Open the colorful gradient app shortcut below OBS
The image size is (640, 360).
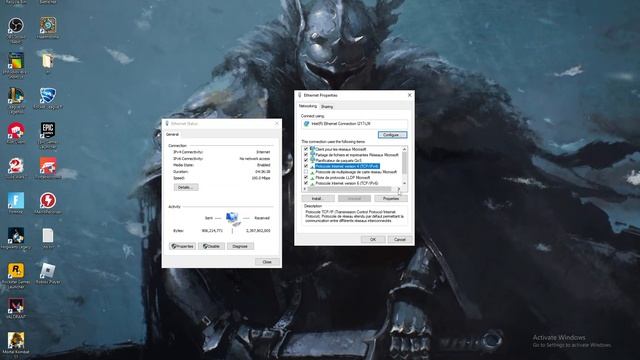[x=16, y=61]
